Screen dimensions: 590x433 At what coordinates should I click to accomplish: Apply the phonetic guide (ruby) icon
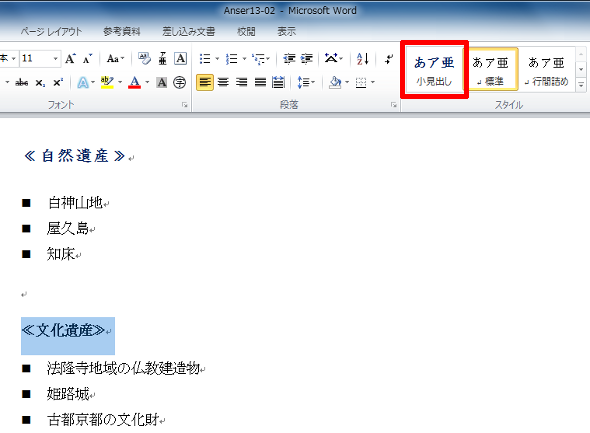coord(162,59)
